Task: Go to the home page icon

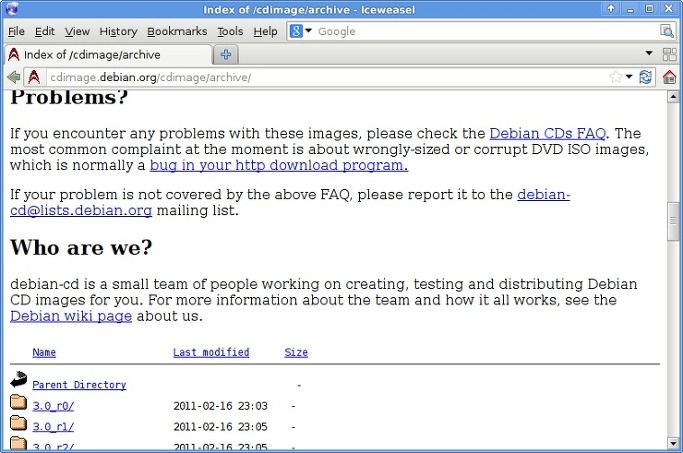Action: pyautogui.click(x=669, y=78)
